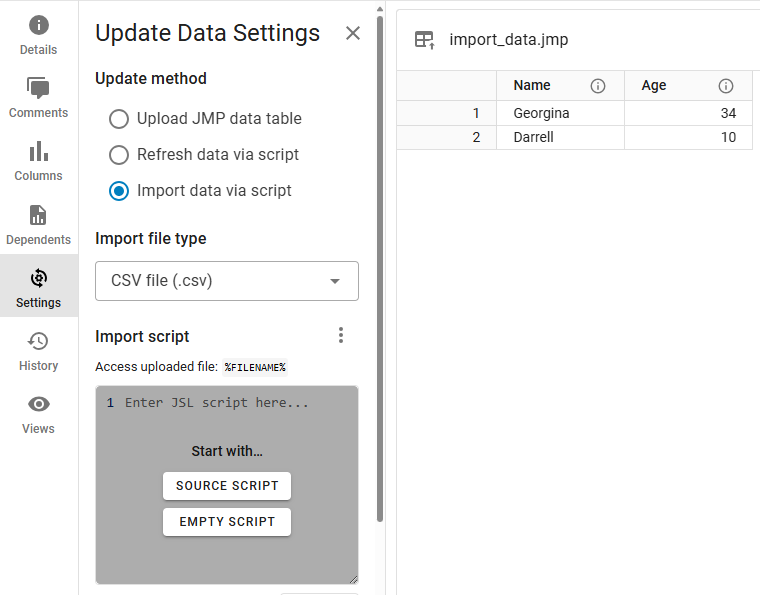Expand the CSV file type dropdown
This screenshot has height=595, width=760.
point(227,281)
